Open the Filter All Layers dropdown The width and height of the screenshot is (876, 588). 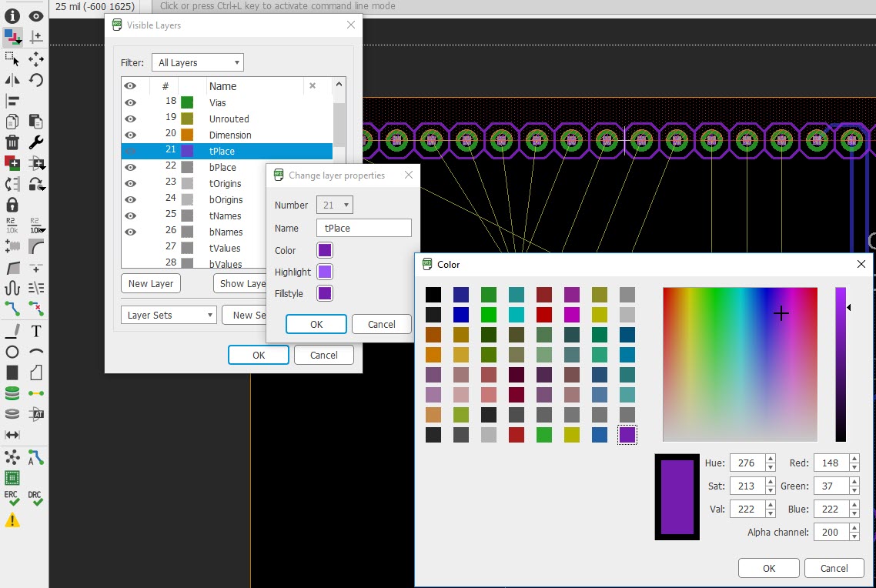(198, 62)
